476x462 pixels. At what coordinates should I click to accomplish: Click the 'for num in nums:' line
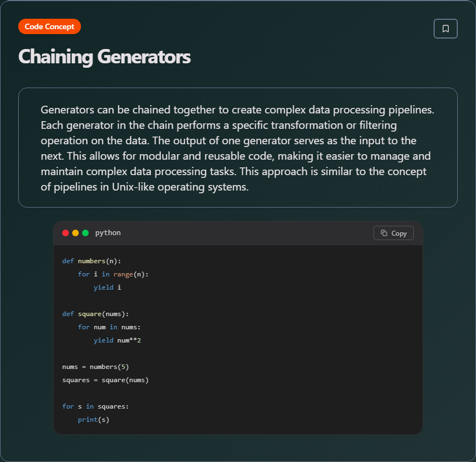(109, 327)
